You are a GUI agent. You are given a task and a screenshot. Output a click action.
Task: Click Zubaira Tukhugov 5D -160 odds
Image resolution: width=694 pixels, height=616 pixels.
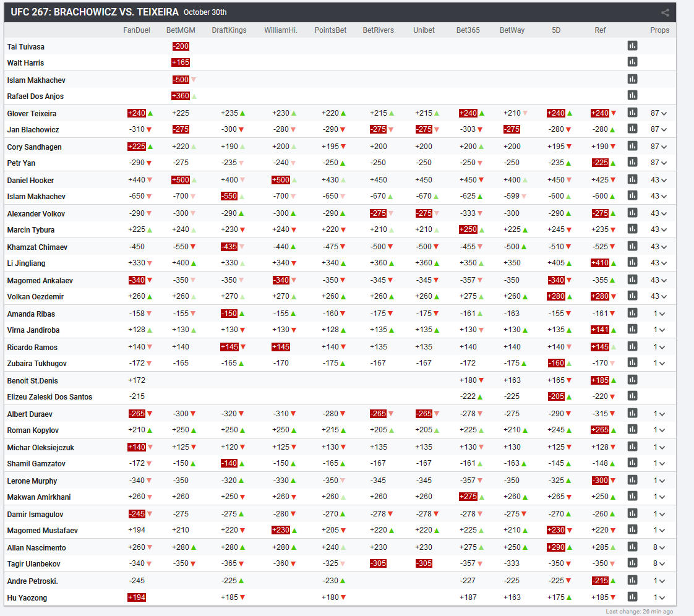click(556, 363)
